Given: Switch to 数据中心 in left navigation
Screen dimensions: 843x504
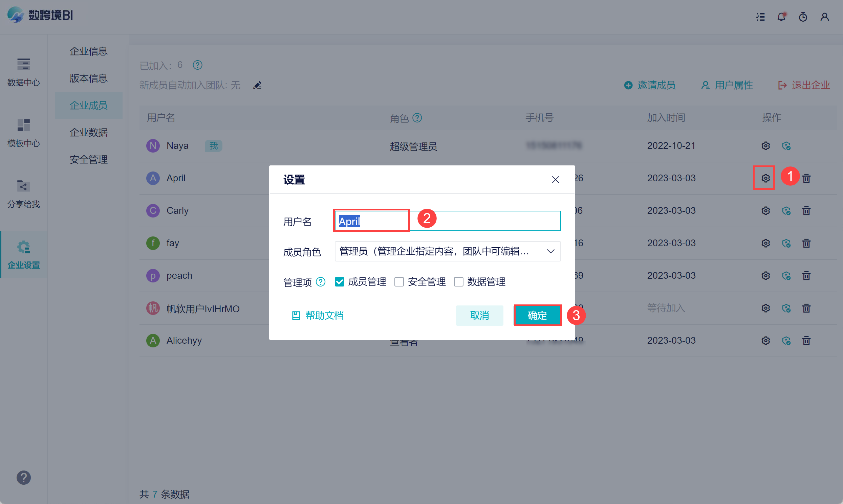Looking at the screenshot, I should (23, 72).
